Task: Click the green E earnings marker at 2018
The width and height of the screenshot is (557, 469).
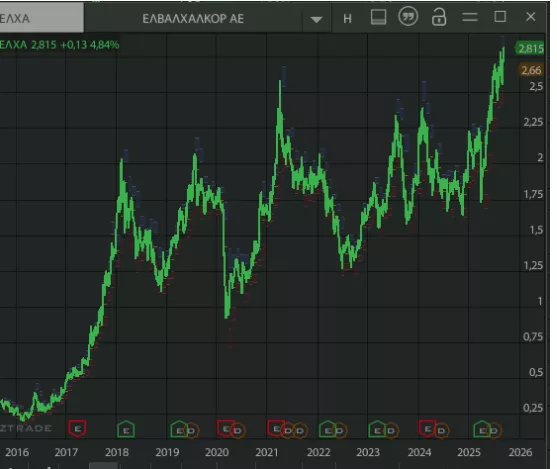Action: pos(126,429)
